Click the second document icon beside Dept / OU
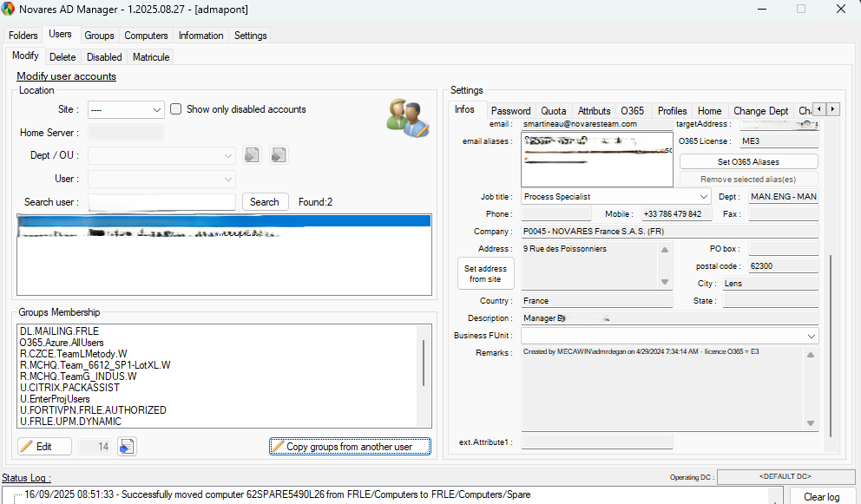 click(x=278, y=155)
